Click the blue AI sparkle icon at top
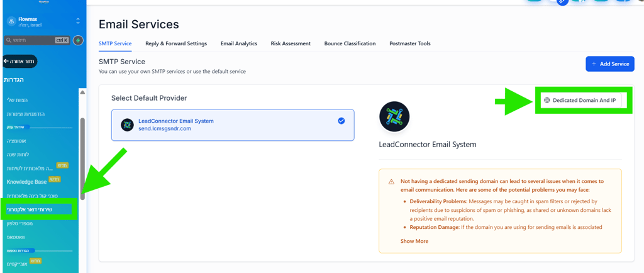 point(562,1)
